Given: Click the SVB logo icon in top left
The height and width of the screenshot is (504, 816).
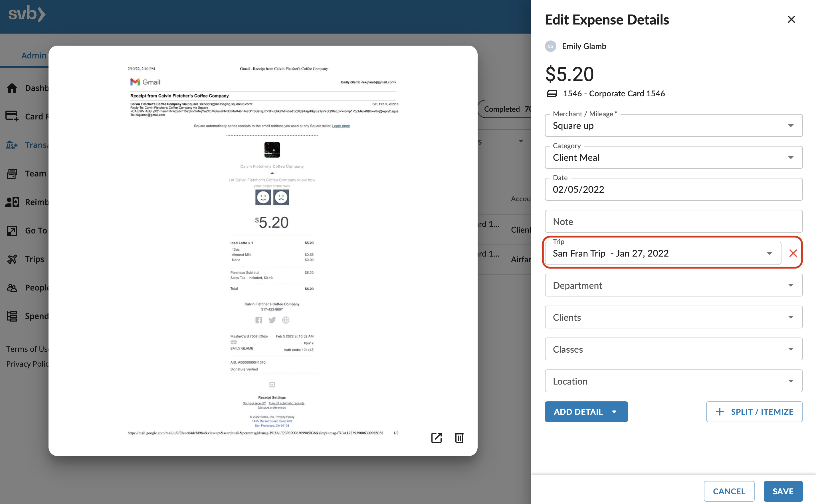Looking at the screenshot, I should [26, 14].
